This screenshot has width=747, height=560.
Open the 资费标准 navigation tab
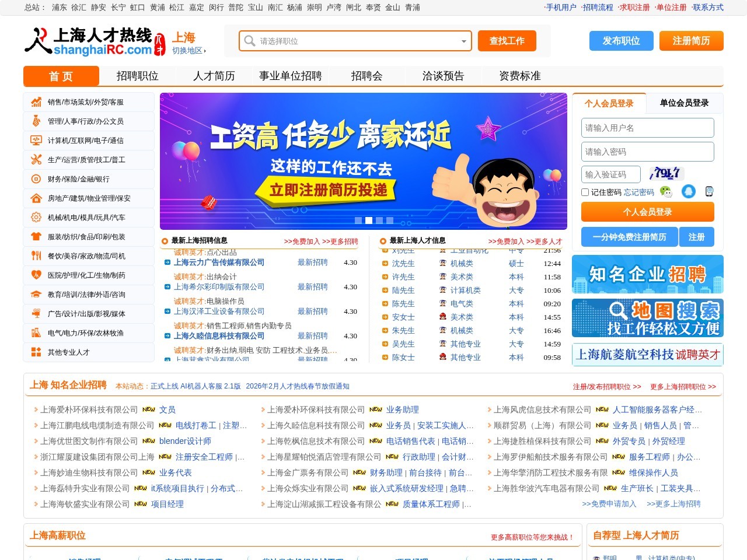pos(520,76)
